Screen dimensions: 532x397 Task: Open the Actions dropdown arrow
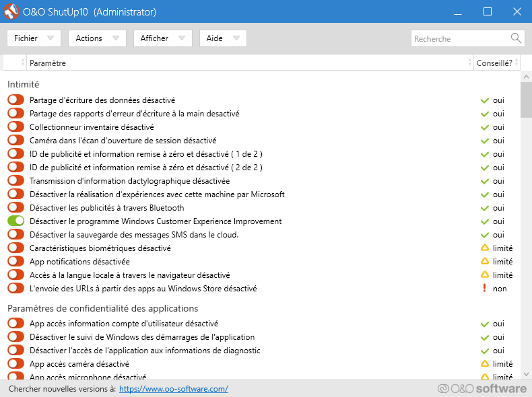pos(116,38)
